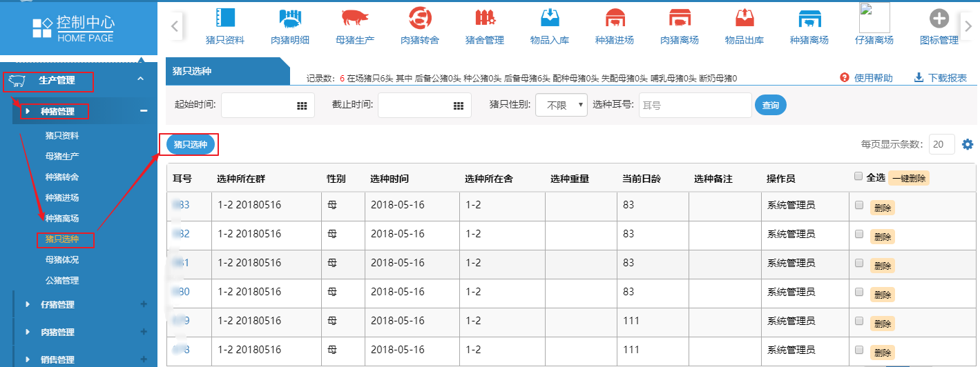
Task: Open table settings gear icon
Action: click(x=968, y=144)
